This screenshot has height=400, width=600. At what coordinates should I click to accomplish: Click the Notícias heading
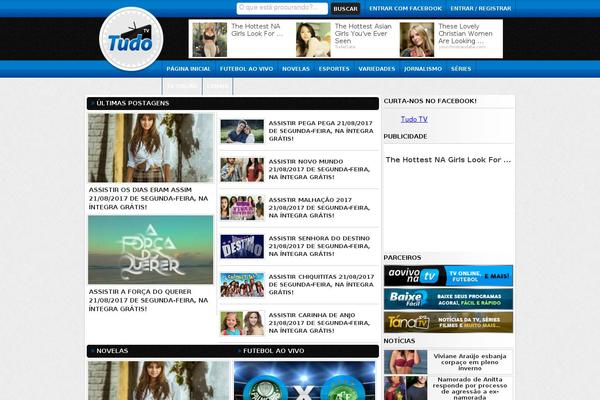pos(399,341)
